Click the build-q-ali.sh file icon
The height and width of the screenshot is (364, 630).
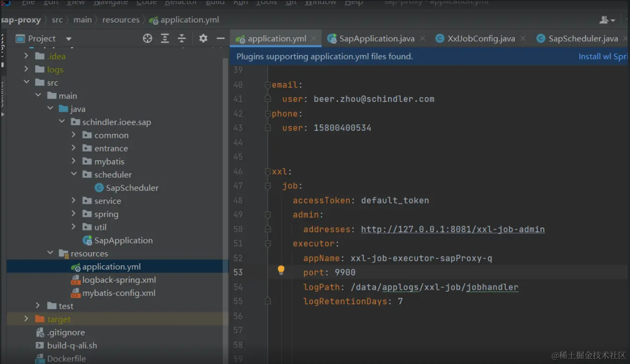click(40, 346)
